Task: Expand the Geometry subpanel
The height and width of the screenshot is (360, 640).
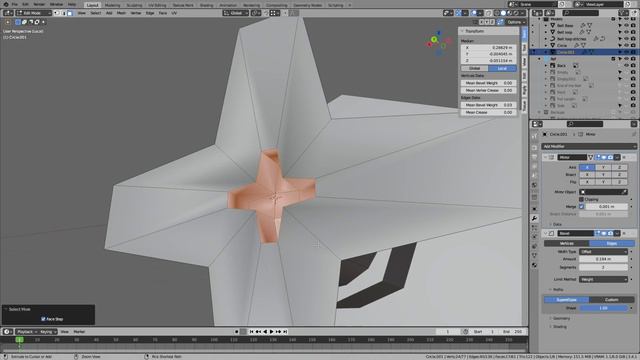Action: tap(561, 318)
